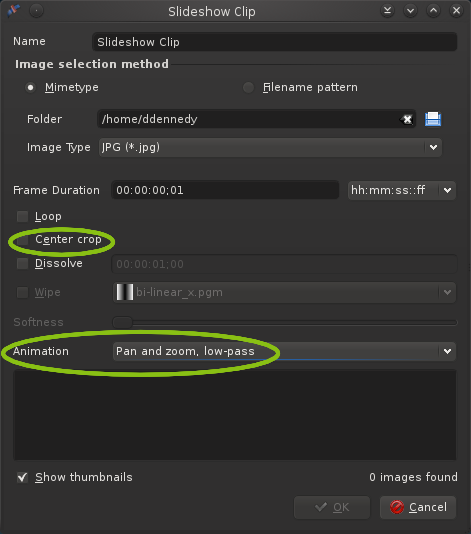Image resolution: width=471 pixels, height=534 pixels.
Task: Click the Frame Duration timecode field
Action: [x=225, y=190]
